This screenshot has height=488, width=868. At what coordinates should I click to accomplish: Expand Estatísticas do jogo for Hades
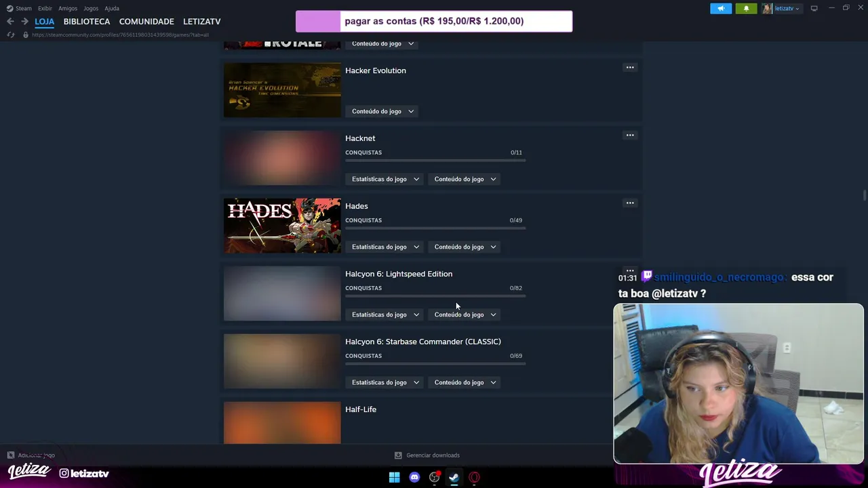385,247
